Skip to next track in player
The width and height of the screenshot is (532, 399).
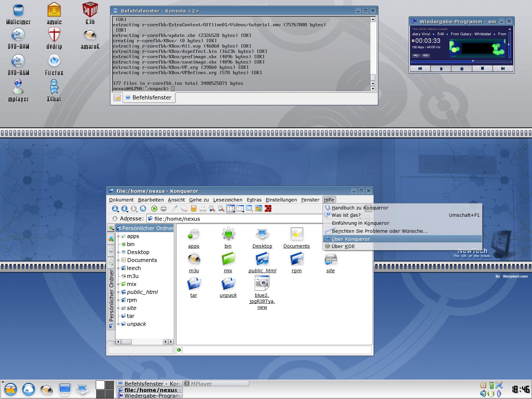coord(502,68)
